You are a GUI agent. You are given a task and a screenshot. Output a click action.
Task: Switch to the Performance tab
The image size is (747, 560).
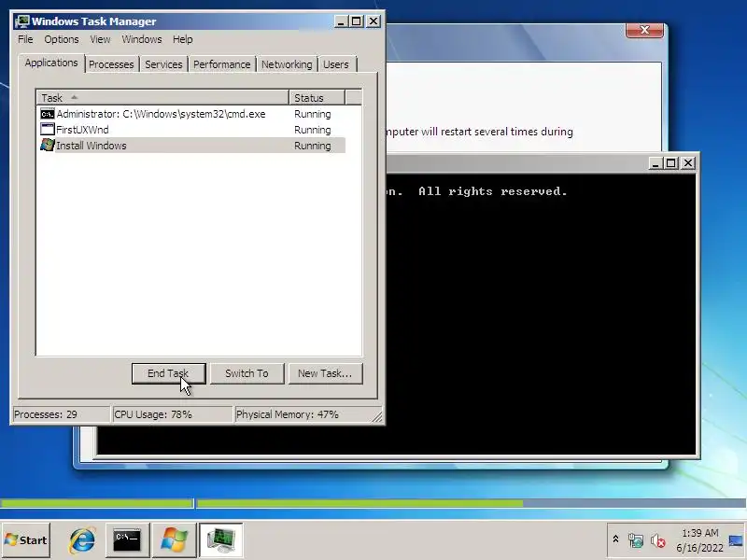[x=221, y=64]
